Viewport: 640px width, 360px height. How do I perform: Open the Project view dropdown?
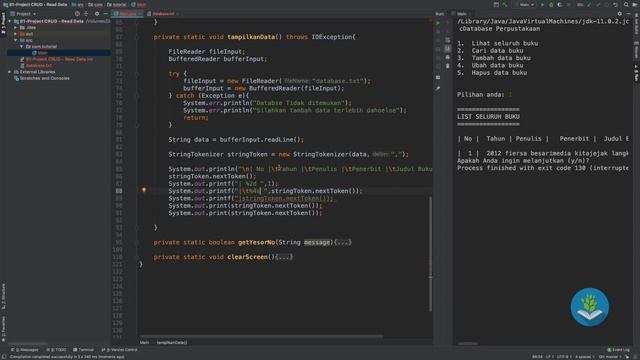(x=23, y=13)
